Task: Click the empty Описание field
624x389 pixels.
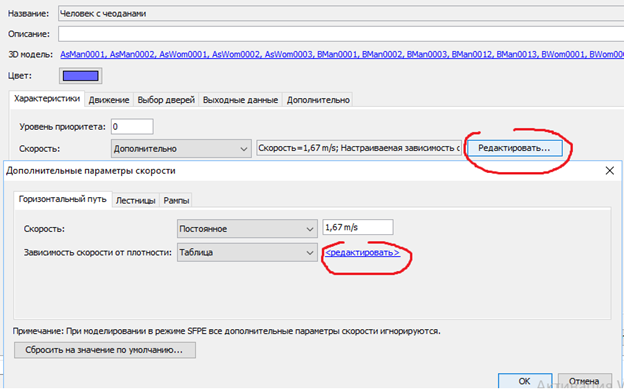Action: point(341,34)
